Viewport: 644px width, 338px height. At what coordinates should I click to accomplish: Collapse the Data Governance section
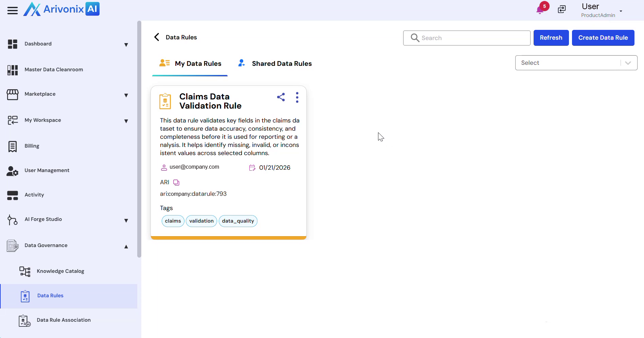126,246
